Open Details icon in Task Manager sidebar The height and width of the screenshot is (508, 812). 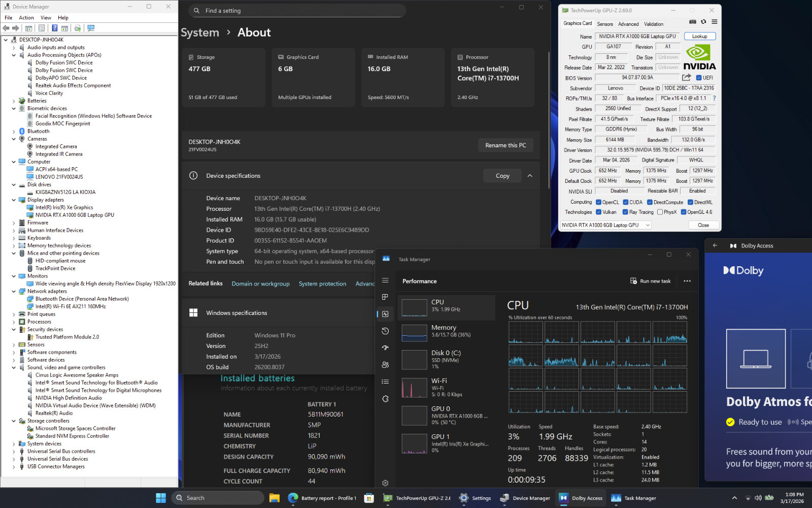click(x=385, y=382)
